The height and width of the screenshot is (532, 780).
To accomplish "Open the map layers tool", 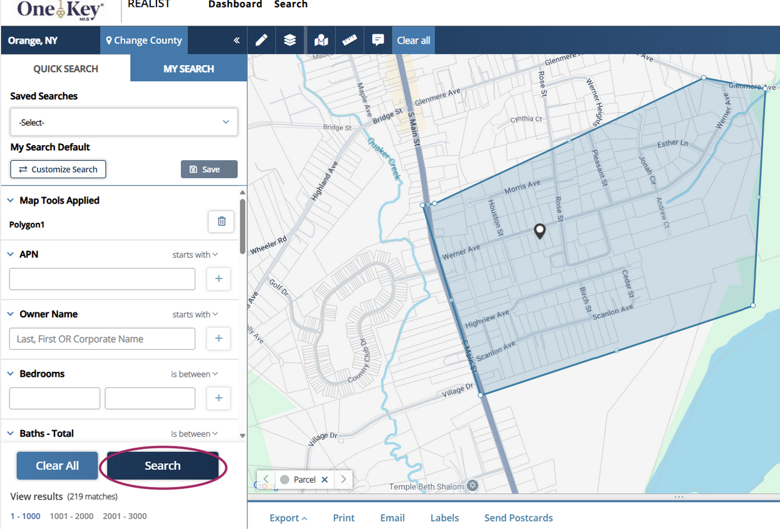I will coord(290,40).
